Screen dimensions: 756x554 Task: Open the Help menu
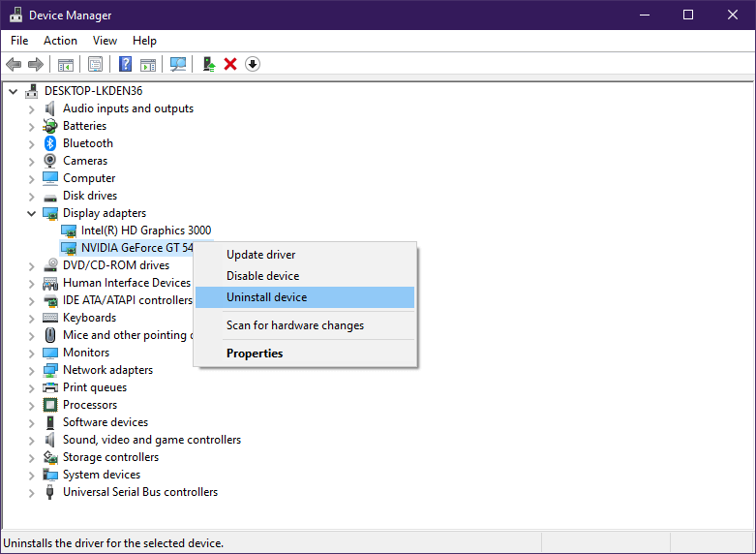pyautogui.click(x=144, y=41)
